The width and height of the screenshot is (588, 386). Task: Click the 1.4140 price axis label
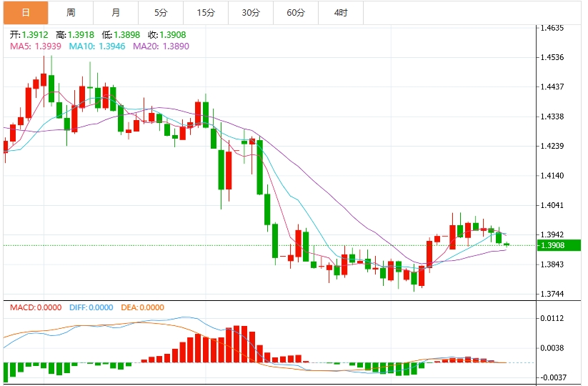tap(552, 176)
